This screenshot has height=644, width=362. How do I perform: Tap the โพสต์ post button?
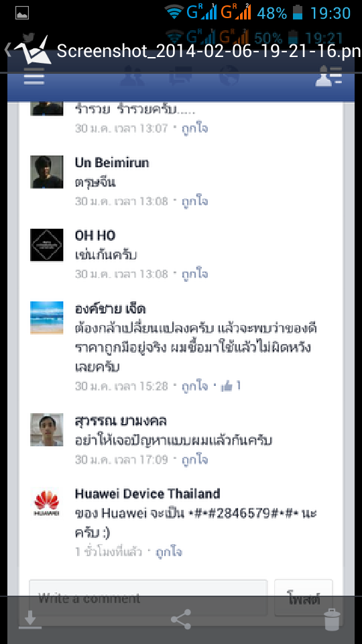[303, 598]
